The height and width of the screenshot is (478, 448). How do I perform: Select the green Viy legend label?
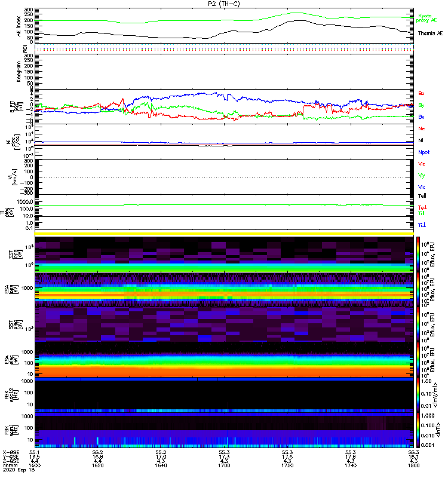[x=421, y=176]
